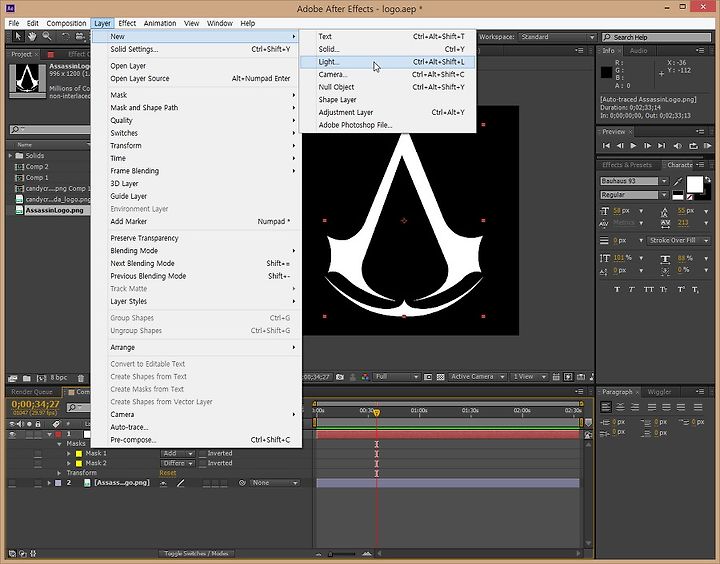The width and height of the screenshot is (720, 564).
Task: Click the Faux Bold T icon
Action: click(x=617, y=289)
